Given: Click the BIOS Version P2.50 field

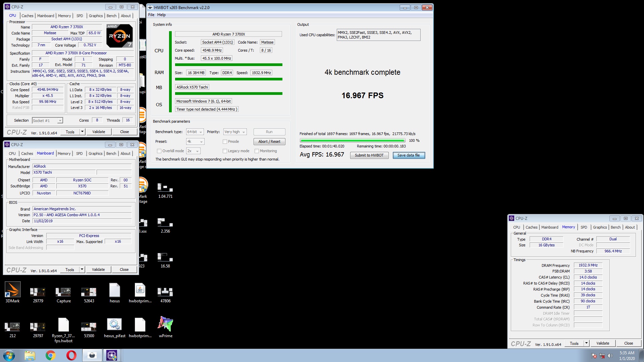Looking at the screenshot, I should pyautogui.click(x=82, y=215).
